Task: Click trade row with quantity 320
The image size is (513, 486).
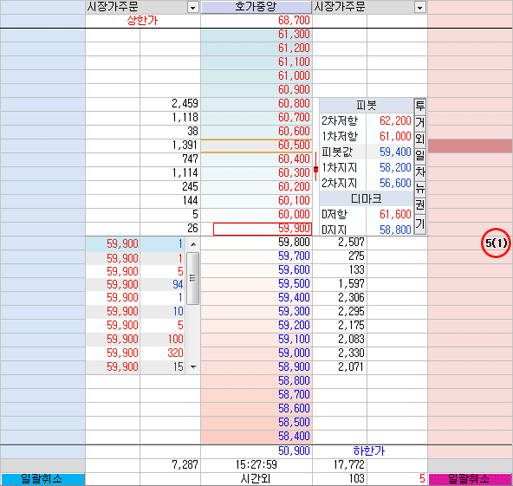Action: click(136, 353)
